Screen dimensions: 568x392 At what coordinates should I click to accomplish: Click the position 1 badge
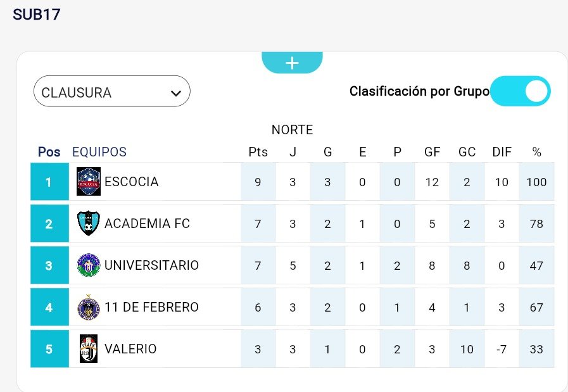point(49,182)
